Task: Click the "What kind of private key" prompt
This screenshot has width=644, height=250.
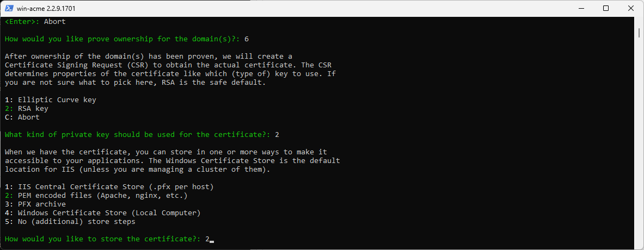Action: tap(138, 134)
